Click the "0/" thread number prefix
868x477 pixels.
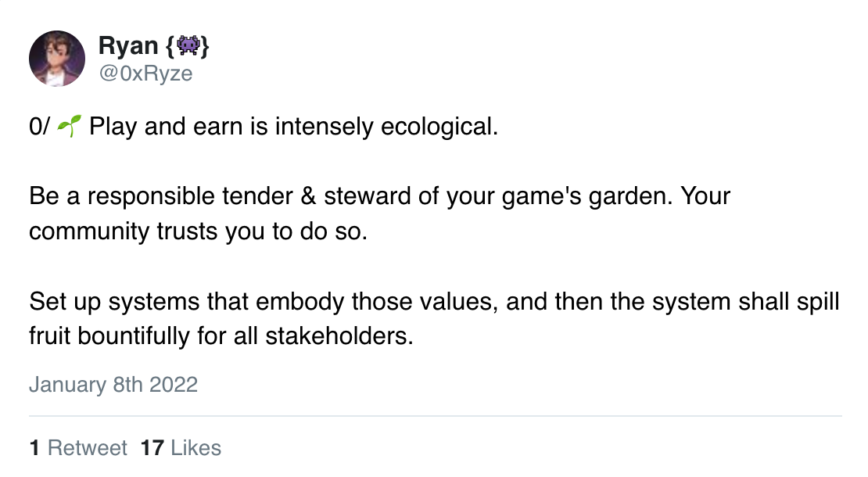[x=39, y=127]
